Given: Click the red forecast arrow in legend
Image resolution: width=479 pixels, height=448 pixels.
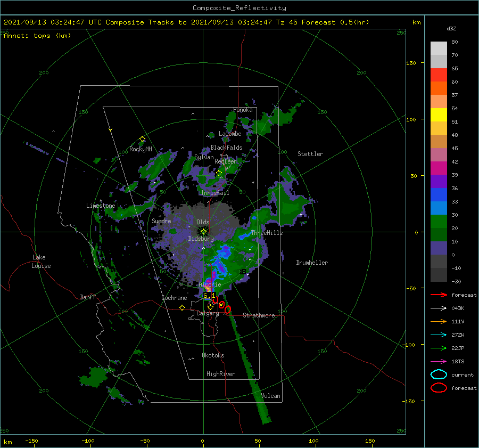Looking at the screenshot, I should tap(439, 295).
